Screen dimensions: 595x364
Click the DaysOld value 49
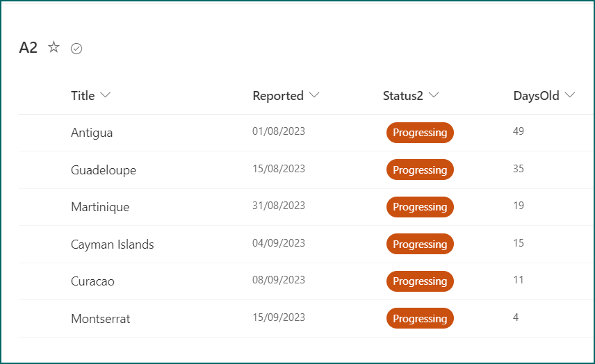tap(519, 131)
